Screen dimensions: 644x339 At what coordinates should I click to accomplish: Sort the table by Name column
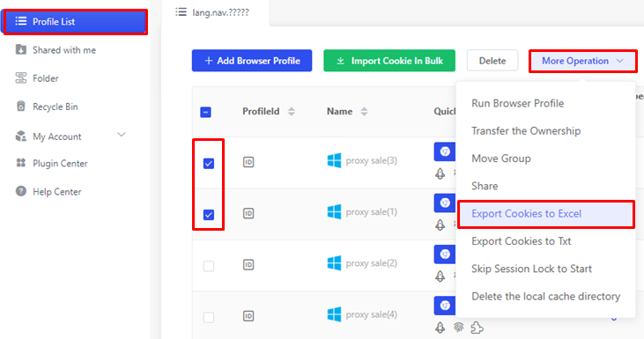click(x=364, y=111)
